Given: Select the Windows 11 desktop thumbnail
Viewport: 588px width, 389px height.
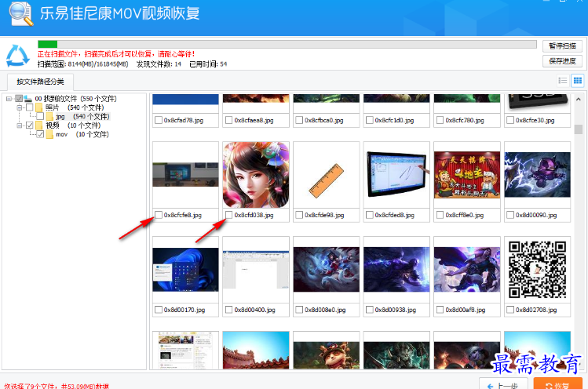Looking at the screenshot, I should (185, 270).
